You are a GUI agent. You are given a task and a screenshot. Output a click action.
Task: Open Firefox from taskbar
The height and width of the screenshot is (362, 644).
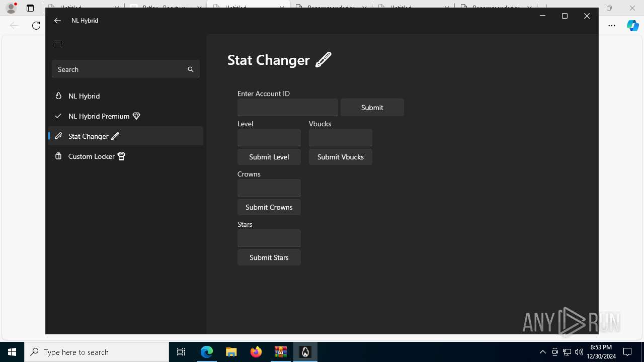pyautogui.click(x=256, y=352)
